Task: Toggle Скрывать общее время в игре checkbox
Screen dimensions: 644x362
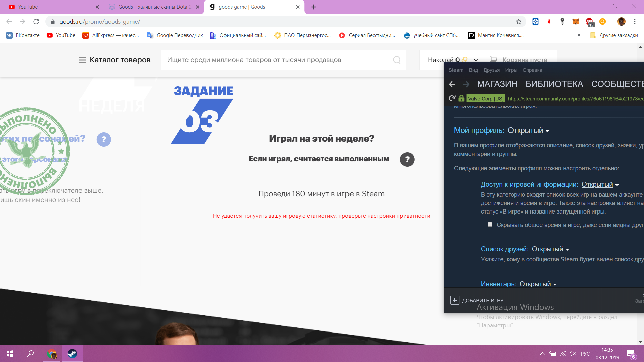Action: [490, 224]
